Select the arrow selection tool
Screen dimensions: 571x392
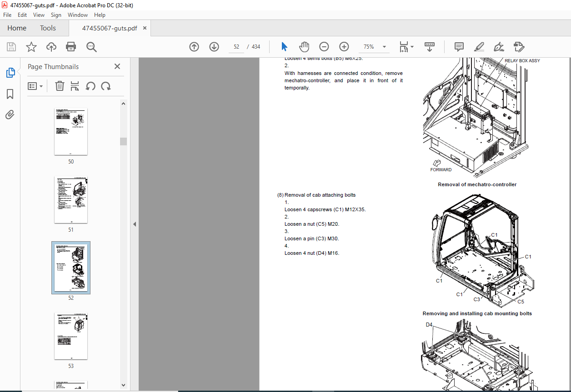(285, 47)
